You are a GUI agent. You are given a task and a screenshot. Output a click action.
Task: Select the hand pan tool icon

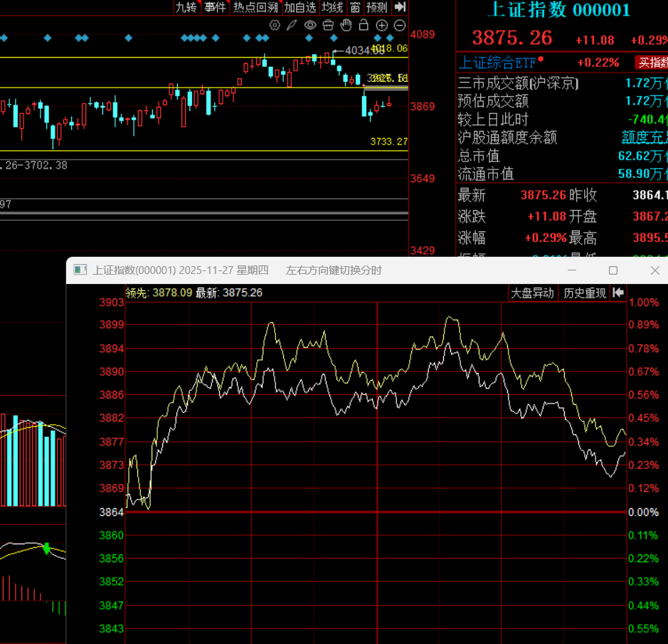(x=346, y=26)
